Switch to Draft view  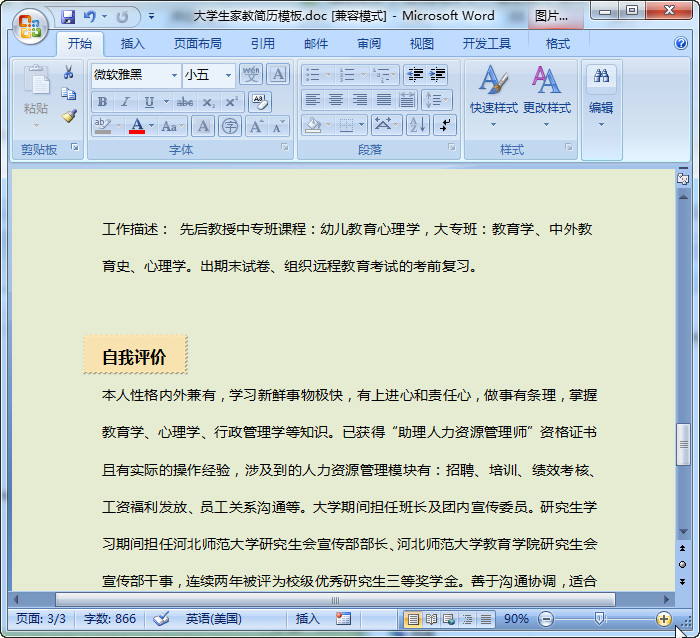coord(486,619)
